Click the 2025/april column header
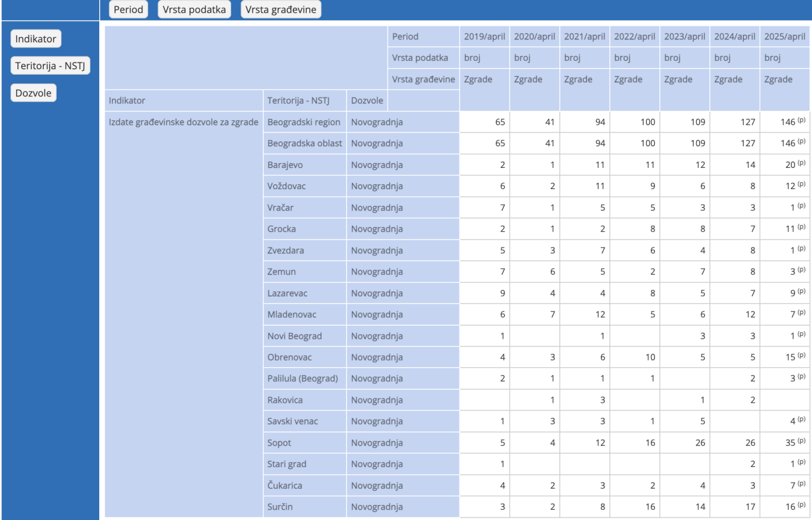 click(x=784, y=37)
